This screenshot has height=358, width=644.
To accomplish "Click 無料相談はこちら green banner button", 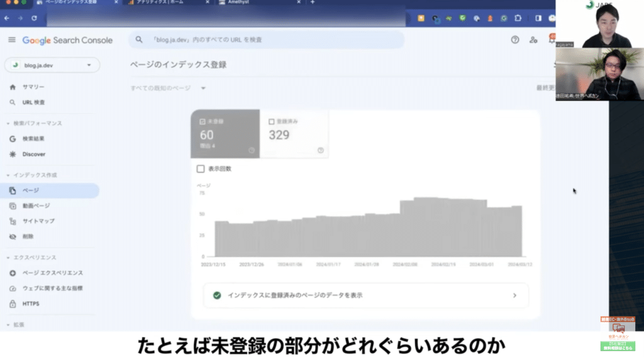I will click(x=618, y=347).
